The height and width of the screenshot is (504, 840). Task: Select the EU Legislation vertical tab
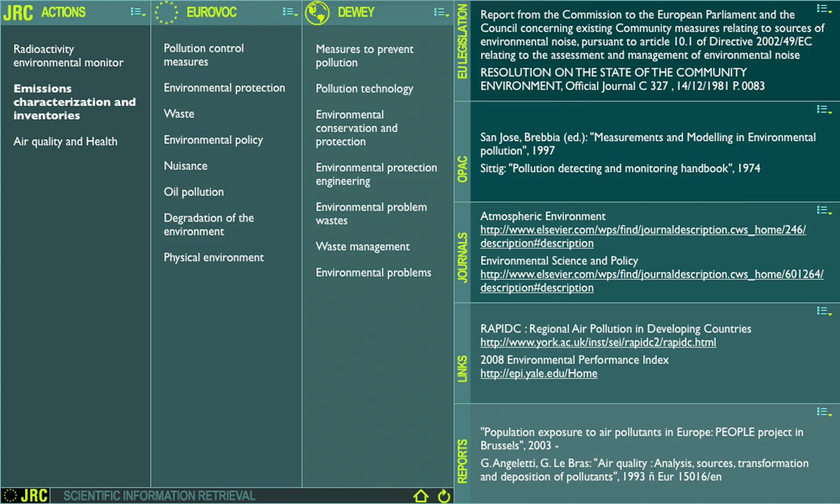coord(462,41)
